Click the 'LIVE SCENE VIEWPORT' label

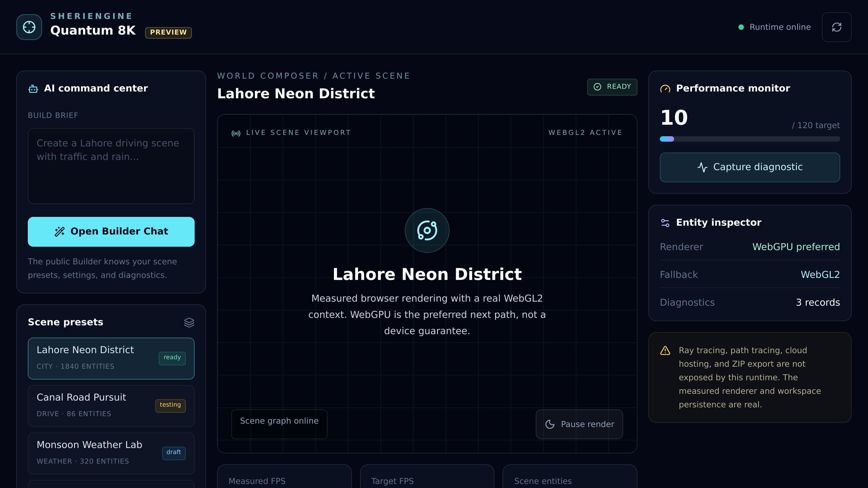click(x=298, y=133)
